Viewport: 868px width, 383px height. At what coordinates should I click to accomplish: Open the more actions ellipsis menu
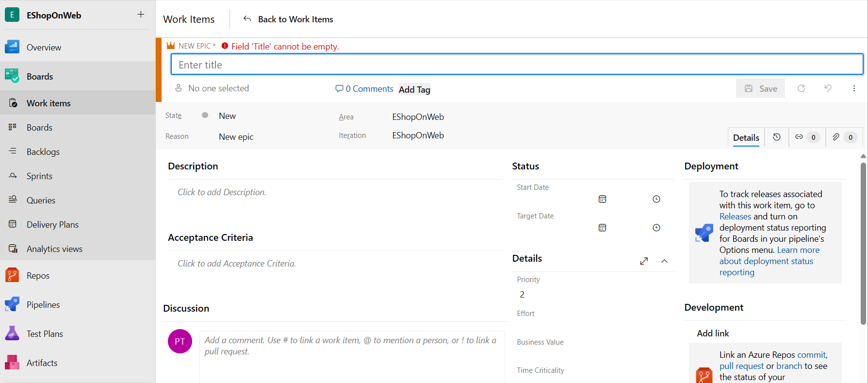[854, 88]
